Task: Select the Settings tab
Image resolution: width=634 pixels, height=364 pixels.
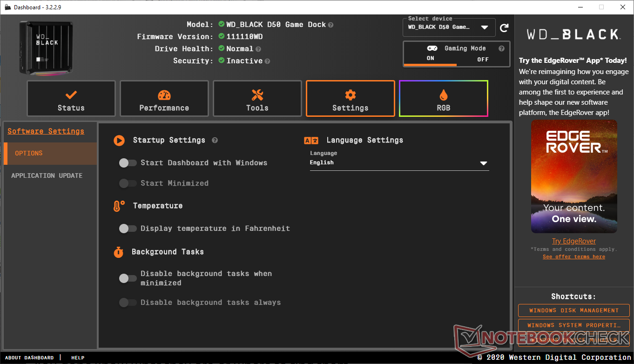Action: point(350,99)
